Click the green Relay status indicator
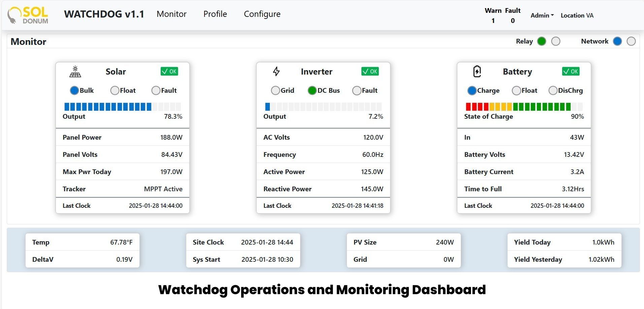The height and width of the screenshot is (309, 644). tap(542, 41)
